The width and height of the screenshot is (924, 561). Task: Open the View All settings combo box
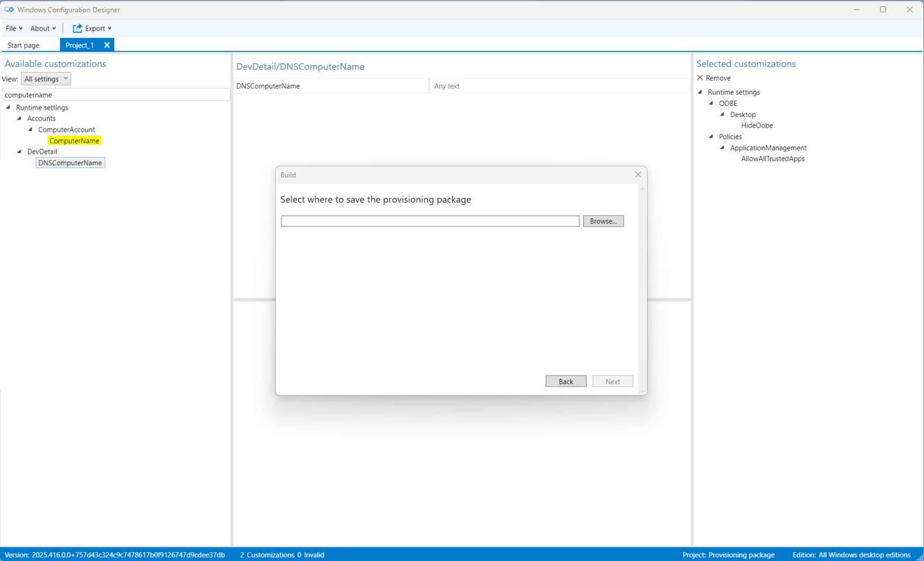46,78
